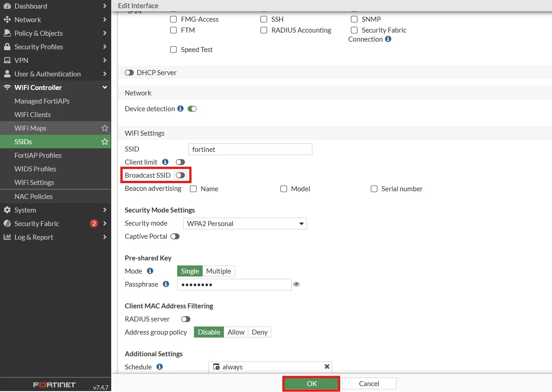552x392 pixels.
Task: Expand the VPN menu chevron
Action: coord(105,61)
